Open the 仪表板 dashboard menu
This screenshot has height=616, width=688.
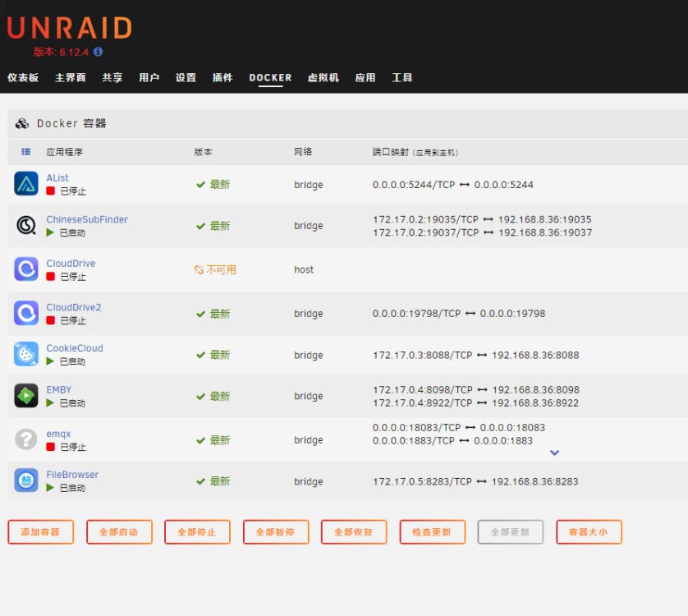(x=23, y=78)
